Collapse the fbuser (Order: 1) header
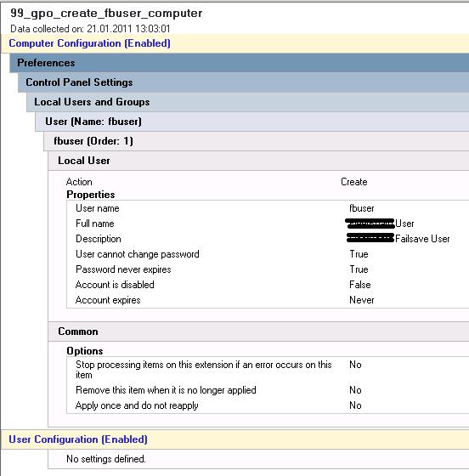Viewport: 469px width, 476px height. tap(257, 141)
